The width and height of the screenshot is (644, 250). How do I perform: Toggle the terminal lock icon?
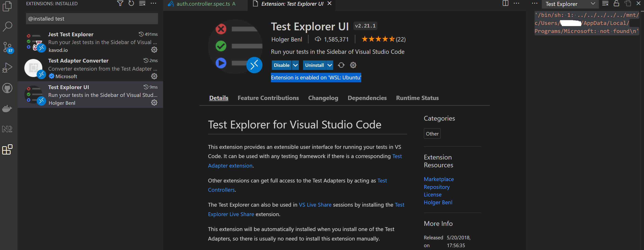[x=616, y=4]
